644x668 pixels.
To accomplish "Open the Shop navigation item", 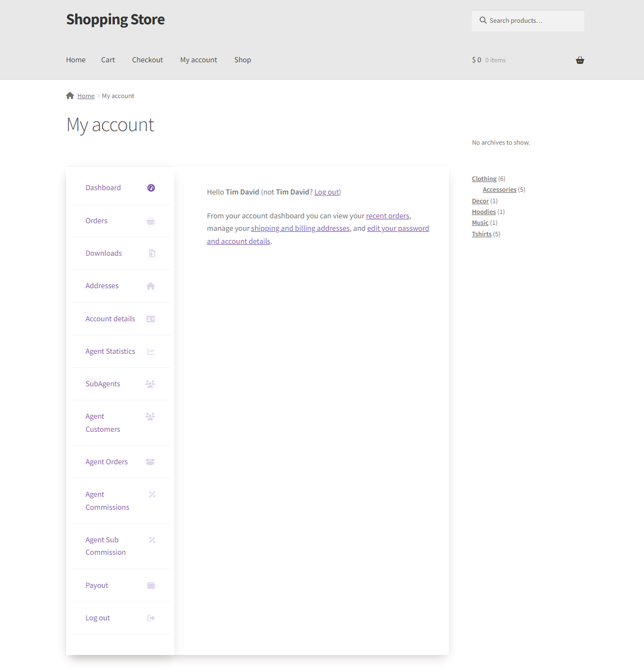I will coord(243,60).
